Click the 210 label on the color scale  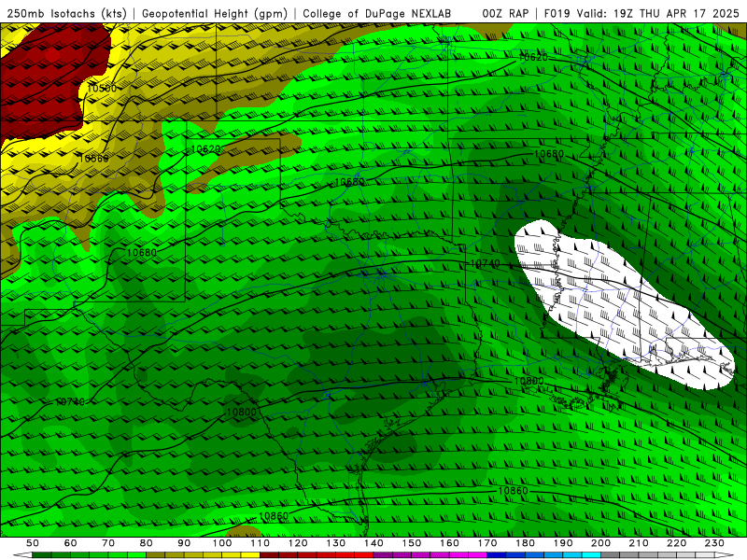(639, 543)
